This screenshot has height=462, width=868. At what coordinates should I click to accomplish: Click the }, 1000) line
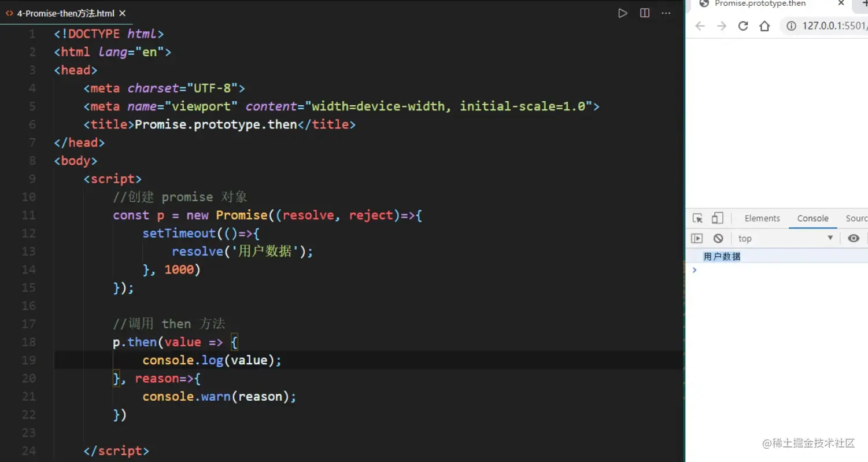[171, 269]
